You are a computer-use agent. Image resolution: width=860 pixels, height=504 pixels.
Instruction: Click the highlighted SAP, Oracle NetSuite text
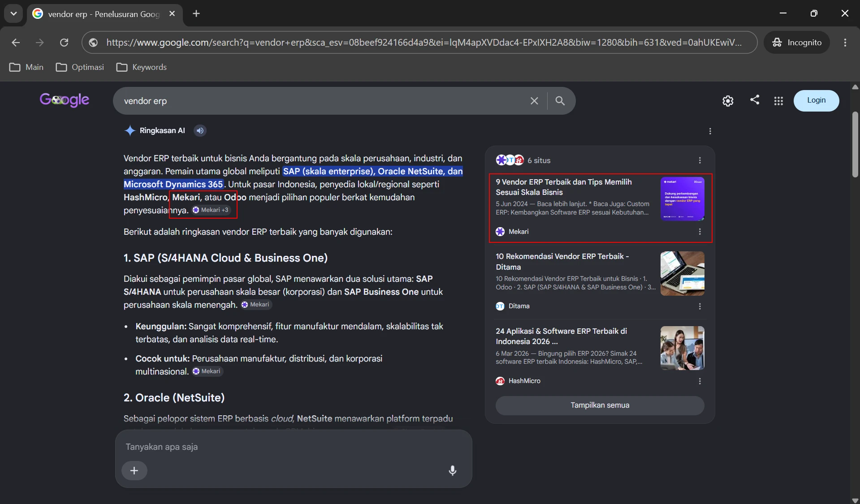(x=373, y=172)
